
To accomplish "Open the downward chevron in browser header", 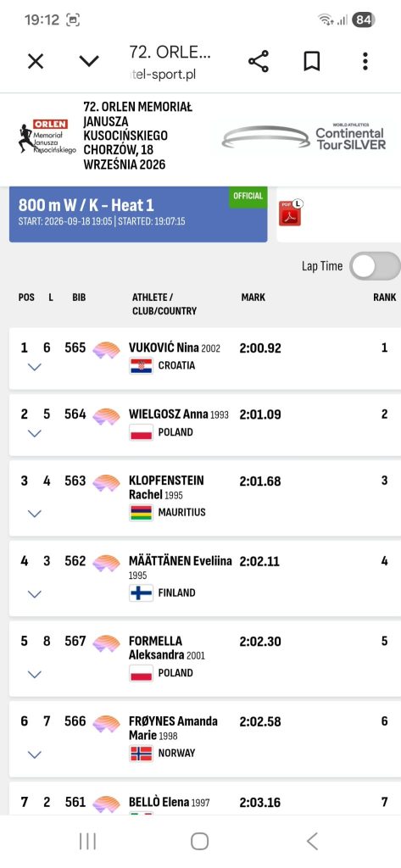I will (x=89, y=61).
